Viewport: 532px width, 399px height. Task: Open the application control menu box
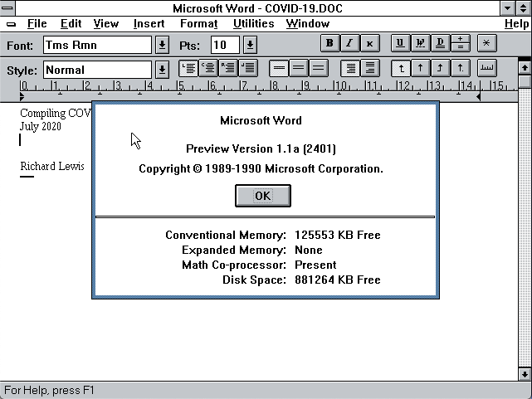click(x=7, y=8)
